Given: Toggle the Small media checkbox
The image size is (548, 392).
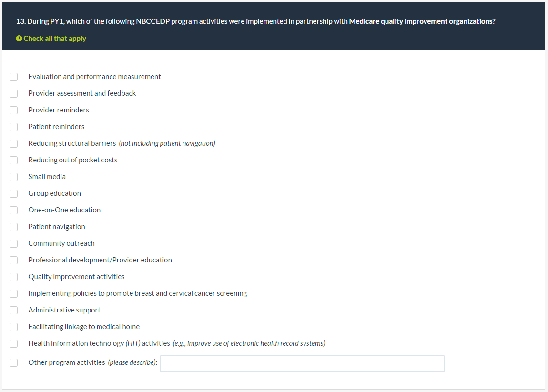Looking at the screenshot, I should point(14,177).
